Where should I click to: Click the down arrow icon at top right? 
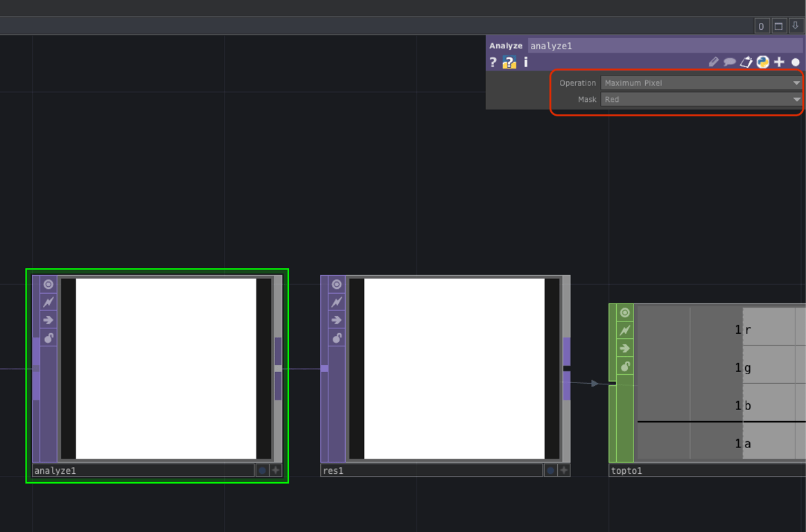(795, 26)
